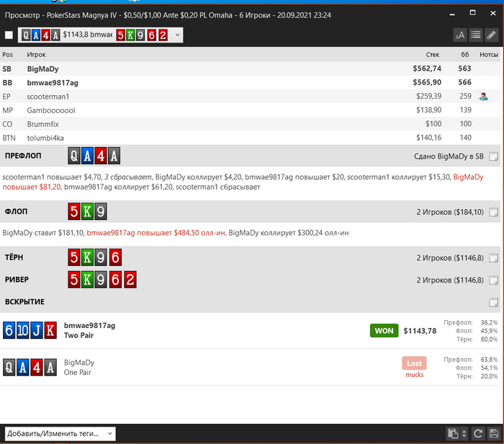Click the 36,2% preflop equity value
The width and height of the screenshot is (504, 444).
(489, 322)
